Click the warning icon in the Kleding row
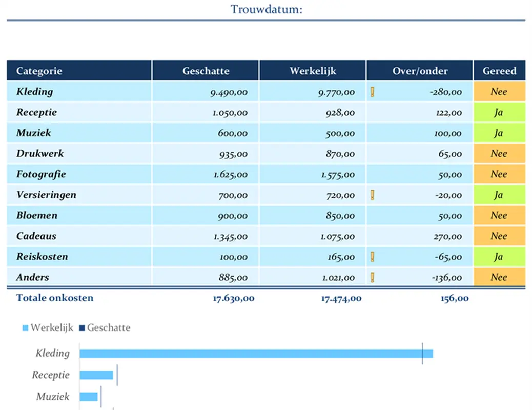532x410 pixels. 373,92
